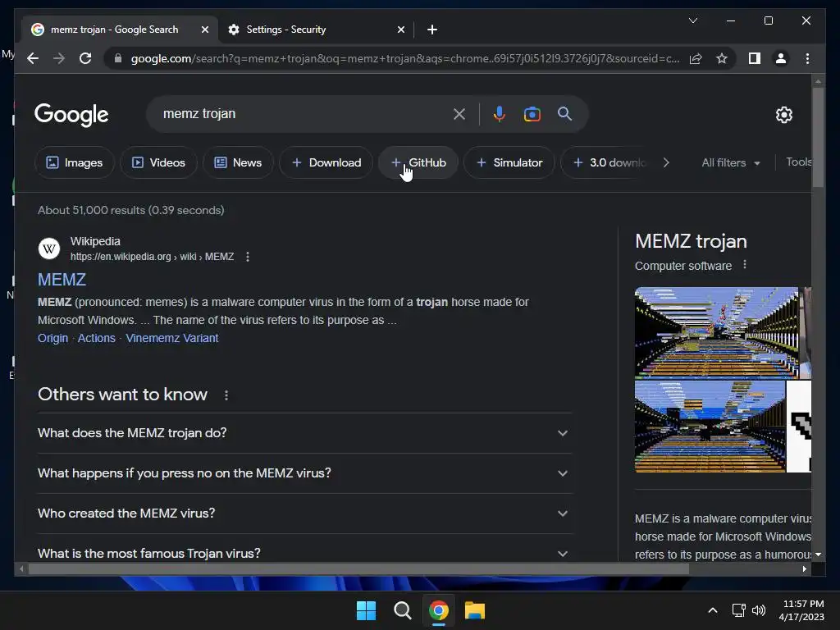The image size is (840, 630).
Task: Open Google quick settings gear
Action: (783, 114)
